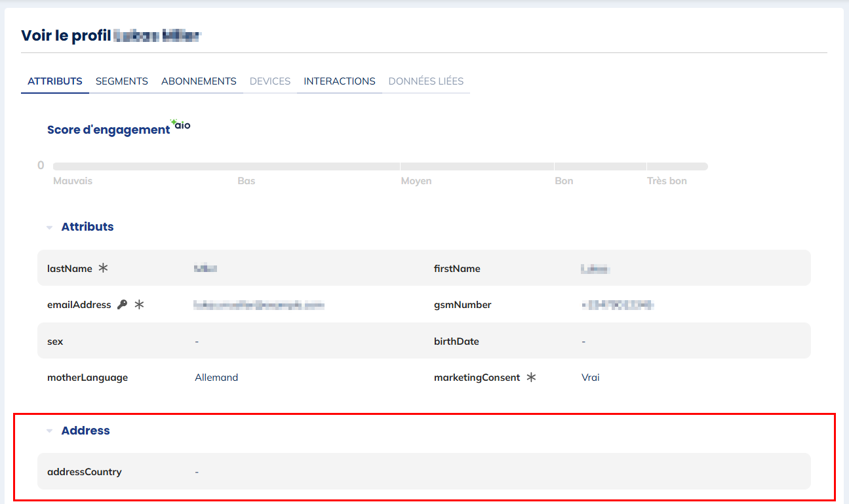Viewport: 849px width, 504px height.
Task: Select the DEVICES tab
Action: click(x=270, y=81)
